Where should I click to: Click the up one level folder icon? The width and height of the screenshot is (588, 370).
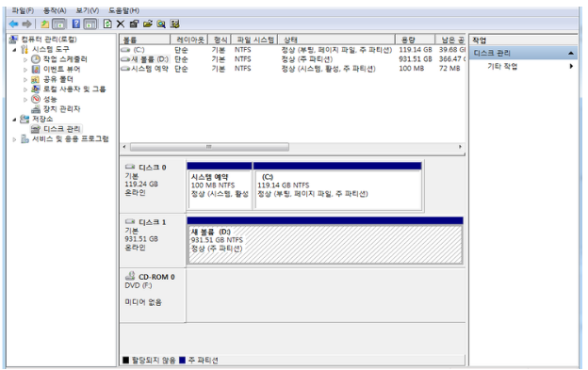click(x=45, y=24)
